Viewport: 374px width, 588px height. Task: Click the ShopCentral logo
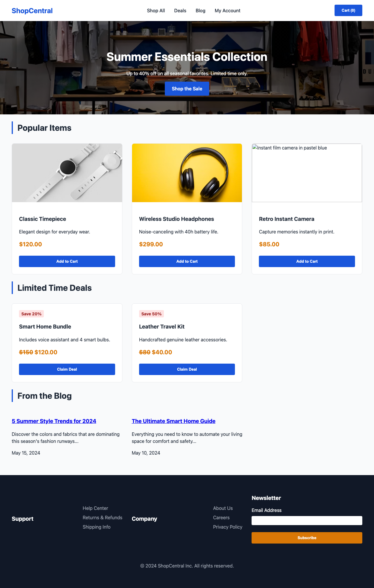pyautogui.click(x=32, y=11)
